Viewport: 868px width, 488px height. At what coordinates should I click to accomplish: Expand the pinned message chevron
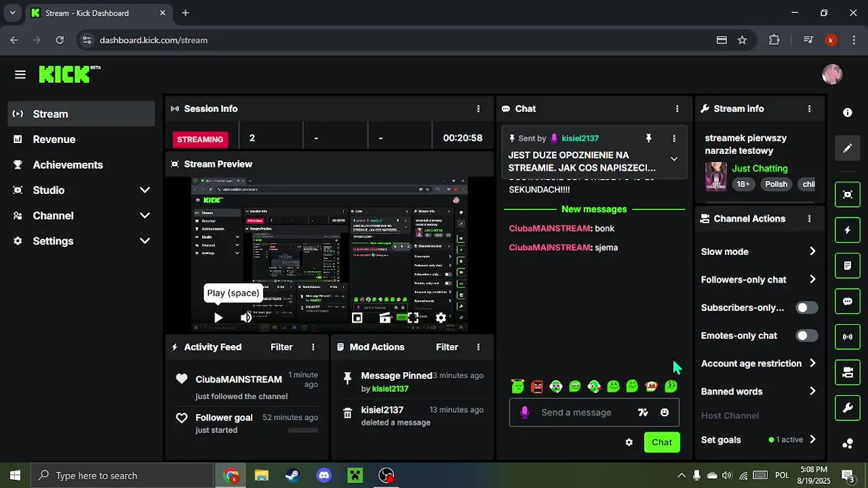point(673,159)
